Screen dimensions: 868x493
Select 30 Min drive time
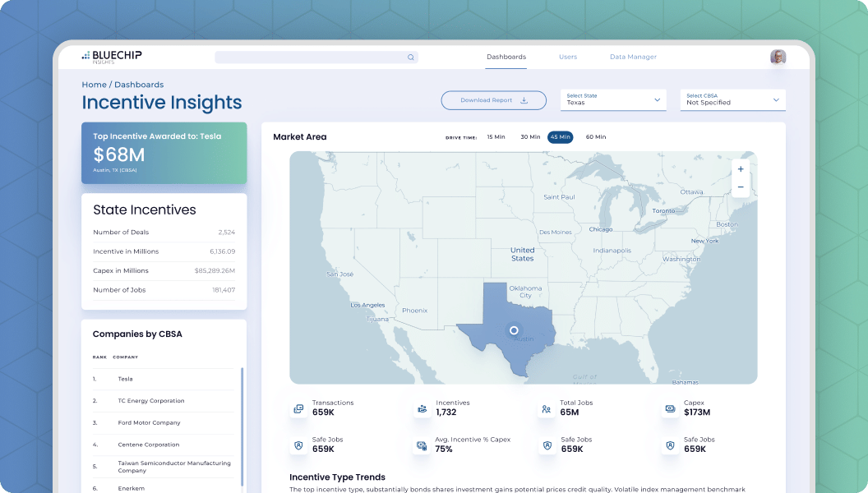click(530, 136)
